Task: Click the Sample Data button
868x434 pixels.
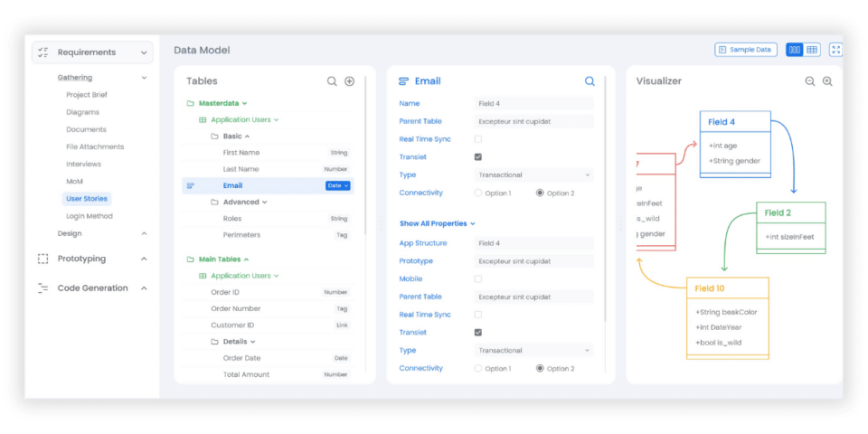Action: (x=745, y=50)
